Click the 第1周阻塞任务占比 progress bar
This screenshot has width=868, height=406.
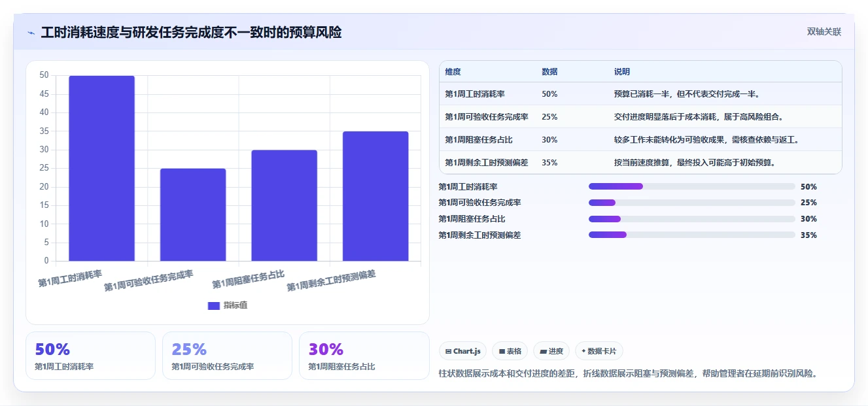point(692,219)
